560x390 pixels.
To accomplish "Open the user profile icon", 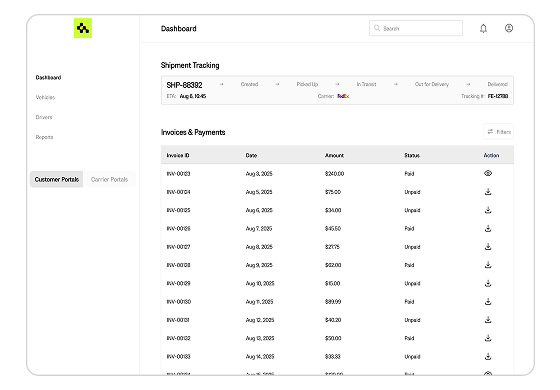I will point(509,28).
